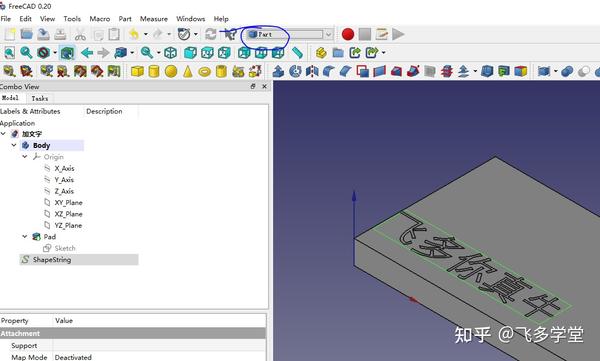The height and width of the screenshot is (361, 600).
Task: Open the File menu
Action: [x=6, y=19]
